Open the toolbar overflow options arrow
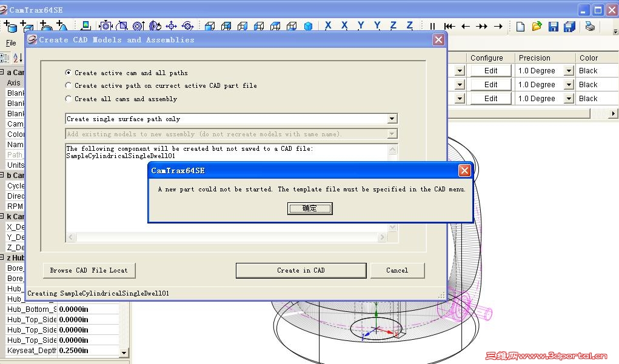Viewport: 619px width, 364px height. pos(615,31)
